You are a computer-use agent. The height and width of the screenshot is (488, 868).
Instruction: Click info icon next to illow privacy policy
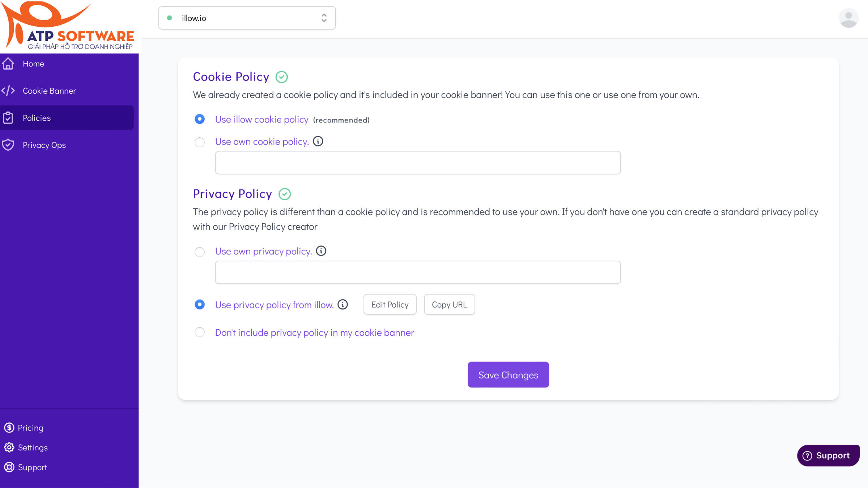coord(342,305)
